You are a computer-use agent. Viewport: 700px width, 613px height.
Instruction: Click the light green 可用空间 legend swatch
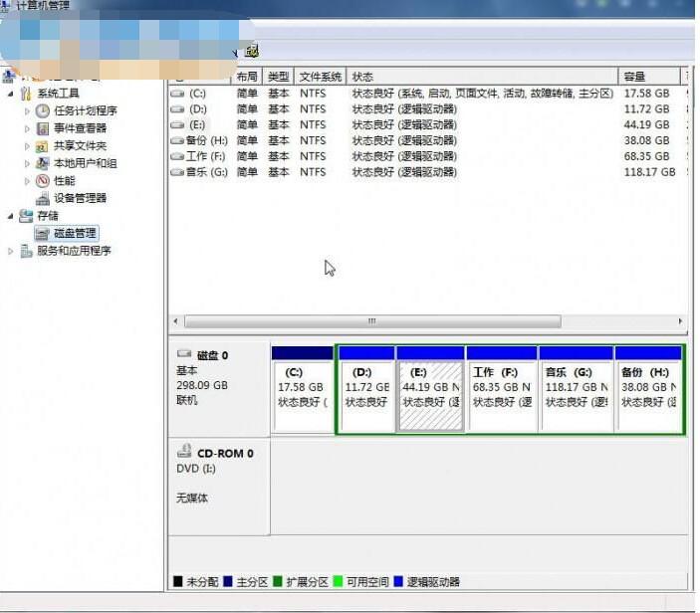click(338, 581)
